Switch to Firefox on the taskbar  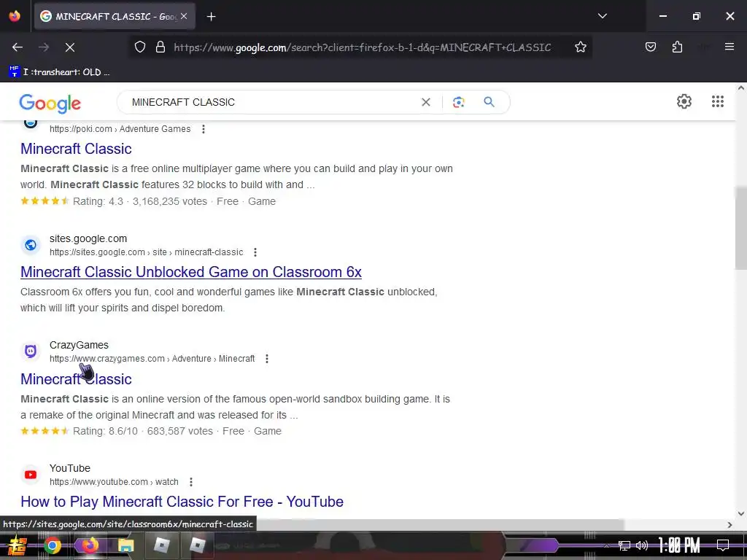(x=89, y=545)
